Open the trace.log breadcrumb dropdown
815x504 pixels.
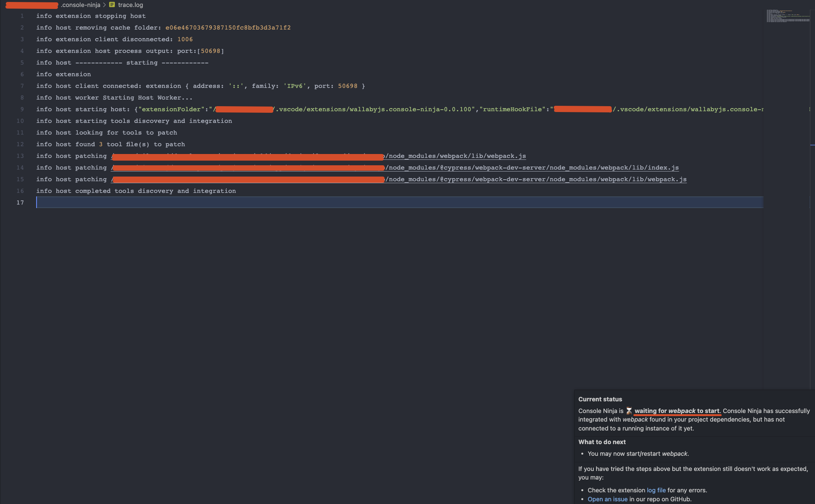pyautogui.click(x=131, y=5)
